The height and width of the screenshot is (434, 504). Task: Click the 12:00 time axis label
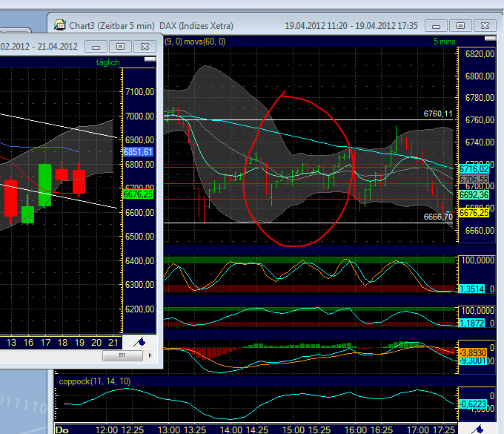[x=107, y=430]
